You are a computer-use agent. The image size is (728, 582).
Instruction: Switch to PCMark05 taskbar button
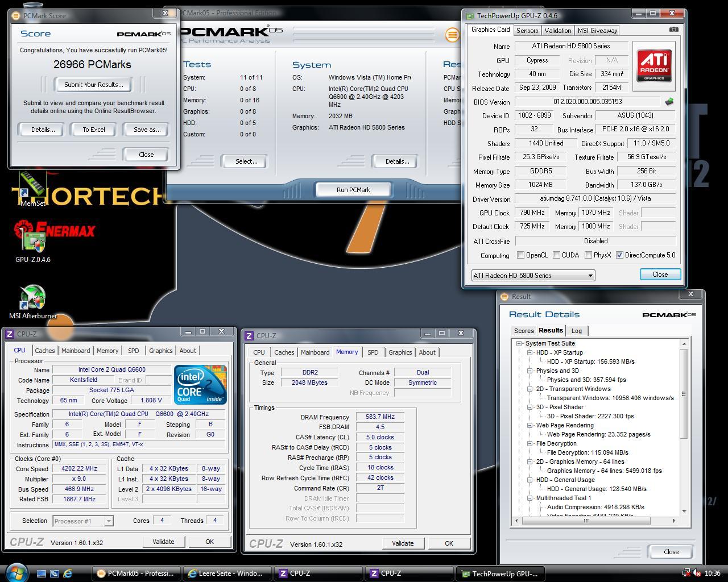(136, 573)
